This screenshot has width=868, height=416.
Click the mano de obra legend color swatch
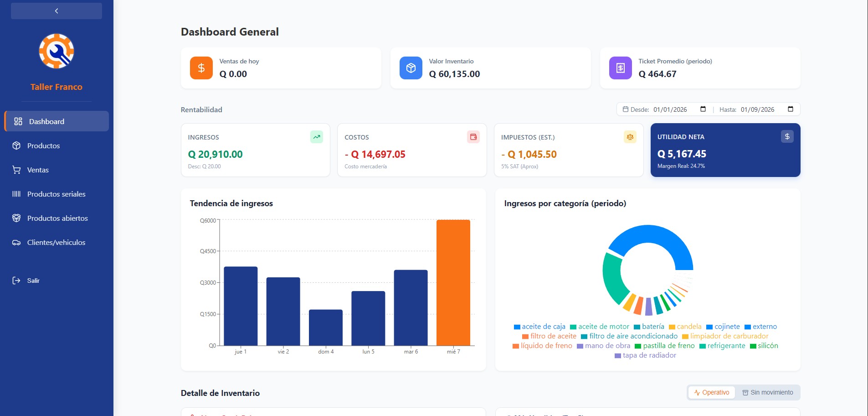580,346
